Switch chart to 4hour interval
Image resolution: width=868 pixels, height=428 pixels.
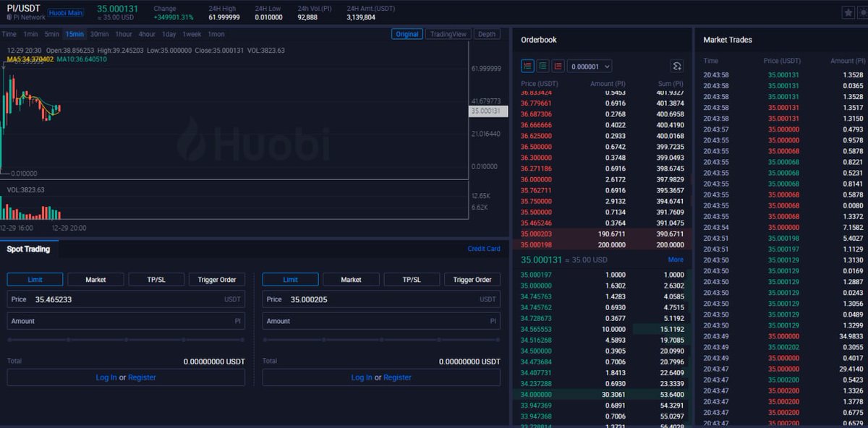pyautogui.click(x=147, y=34)
